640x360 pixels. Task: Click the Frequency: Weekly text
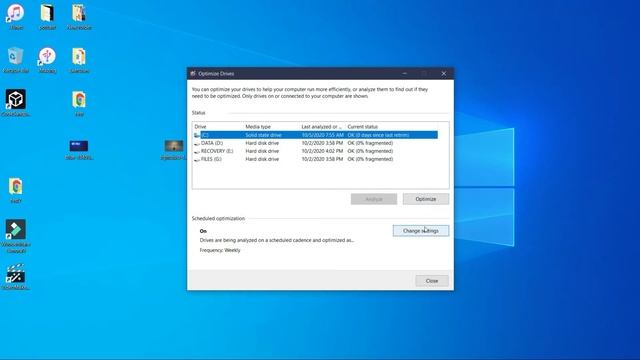pos(220,250)
